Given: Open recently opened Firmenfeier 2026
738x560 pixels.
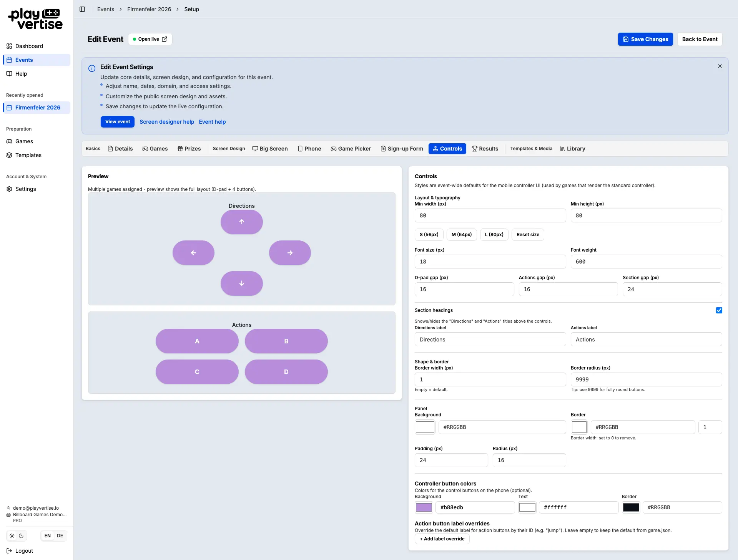Looking at the screenshot, I should [37, 108].
